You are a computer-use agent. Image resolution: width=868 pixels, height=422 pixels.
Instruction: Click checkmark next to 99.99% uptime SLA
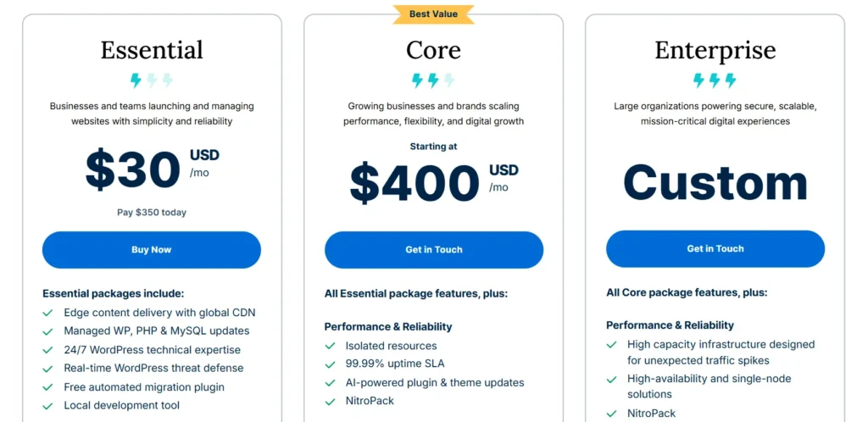(330, 364)
